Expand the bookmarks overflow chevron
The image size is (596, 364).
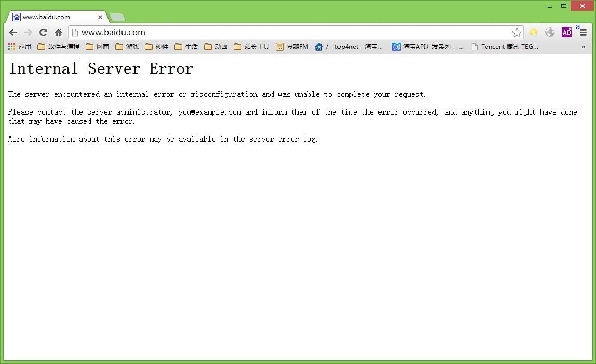click(583, 47)
